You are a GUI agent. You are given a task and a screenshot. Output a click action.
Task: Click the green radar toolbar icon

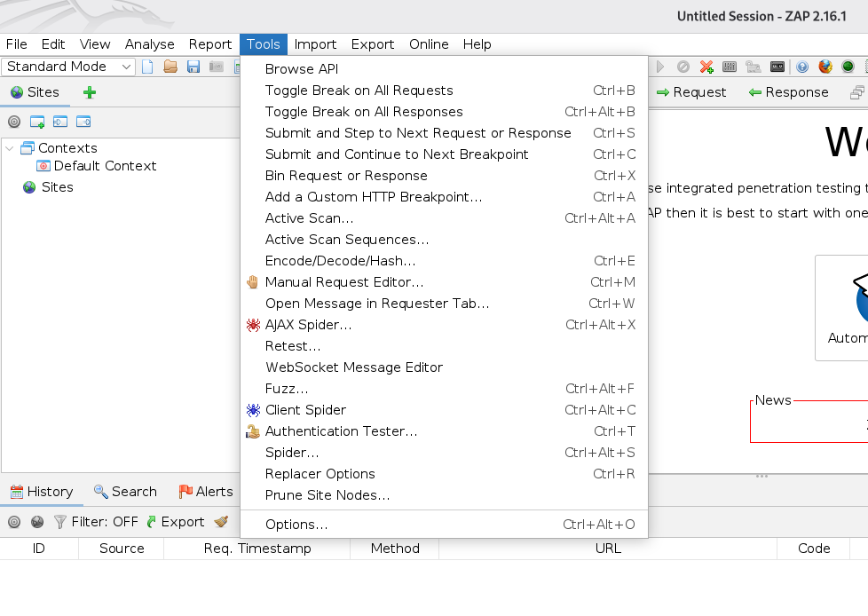click(848, 67)
